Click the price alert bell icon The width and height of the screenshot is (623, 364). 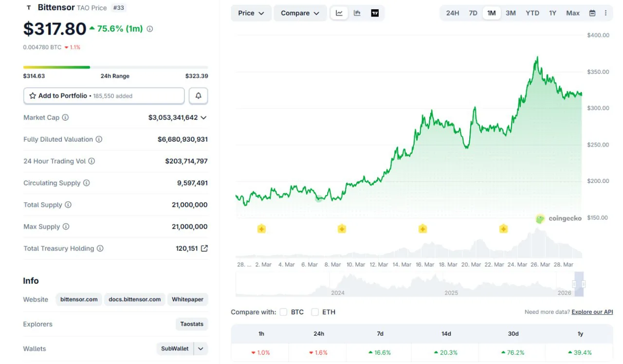(x=198, y=95)
